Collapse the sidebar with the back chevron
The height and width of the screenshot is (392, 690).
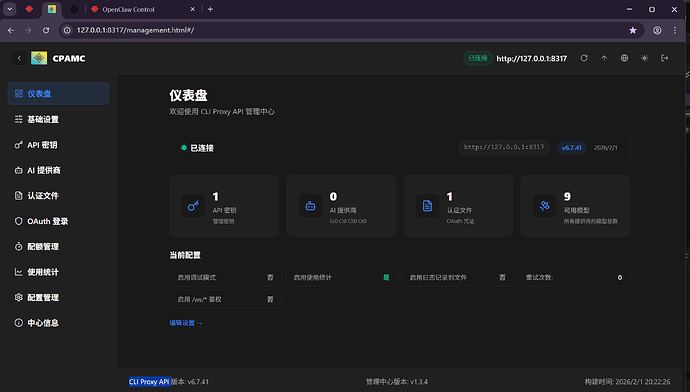tap(19, 58)
